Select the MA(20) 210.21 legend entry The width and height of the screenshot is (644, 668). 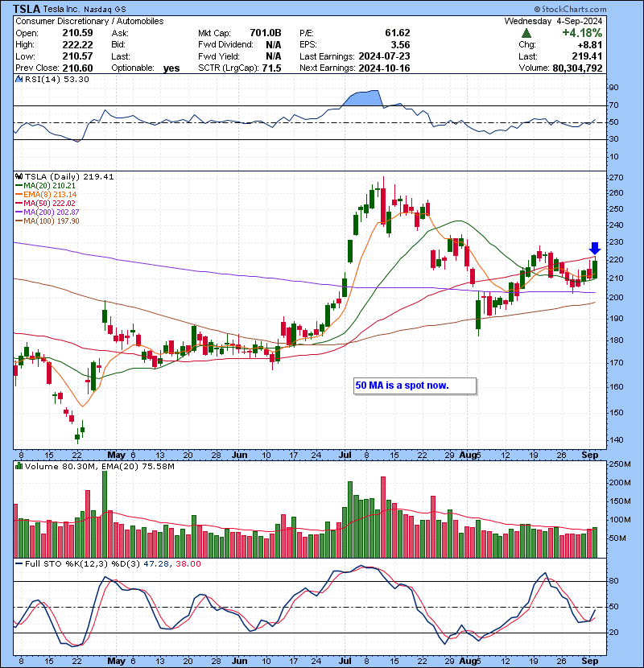(x=46, y=186)
